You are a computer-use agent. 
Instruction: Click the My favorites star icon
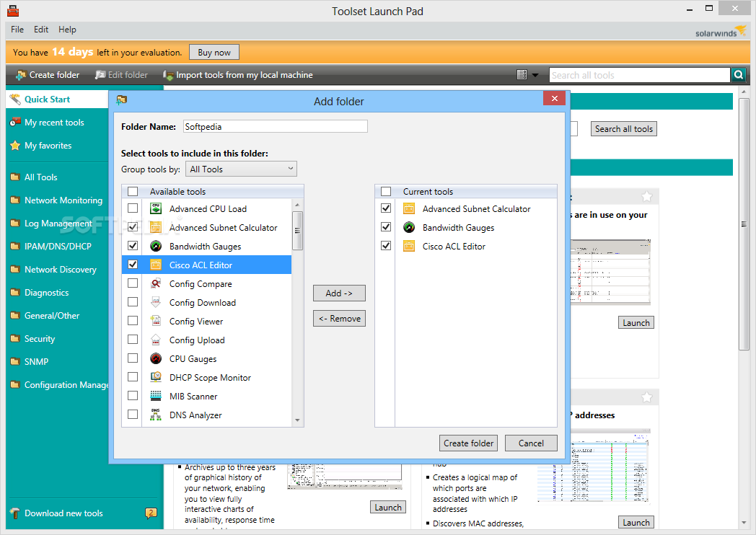coord(15,146)
